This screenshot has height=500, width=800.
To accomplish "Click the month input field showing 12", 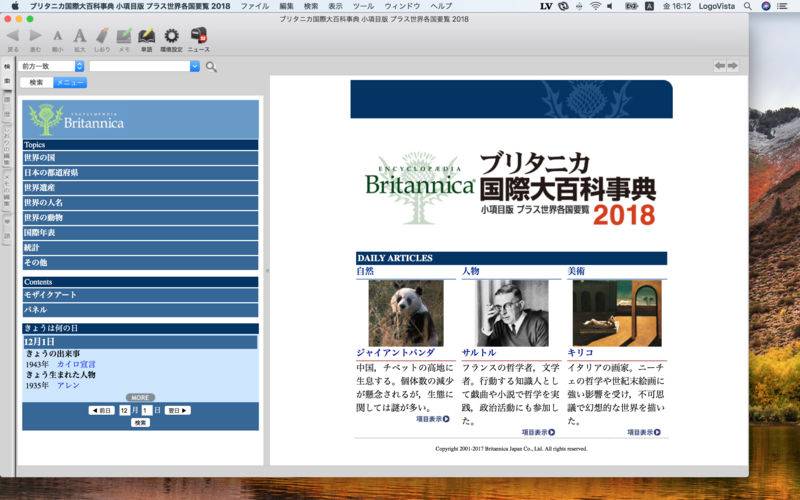I will (125, 410).
